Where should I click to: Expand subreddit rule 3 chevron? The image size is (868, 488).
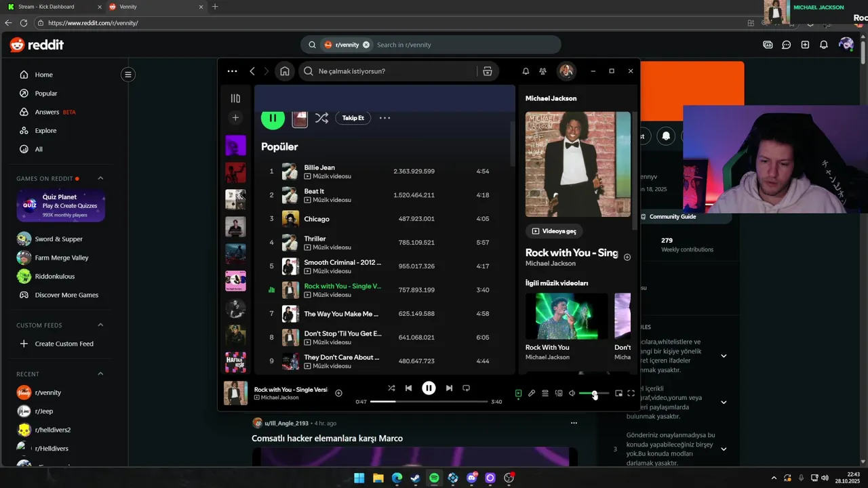pyautogui.click(x=724, y=449)
